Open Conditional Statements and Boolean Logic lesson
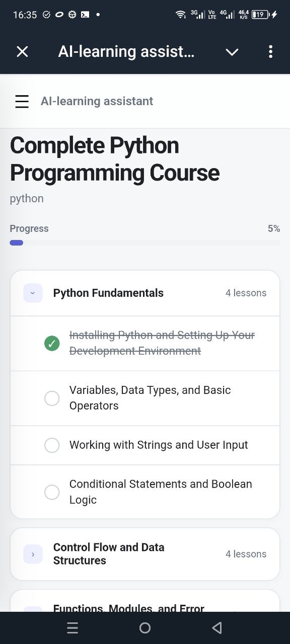Image resolution: width=290 pixels, height=644 pixels. pyautogui.click(x=161, y=492)
